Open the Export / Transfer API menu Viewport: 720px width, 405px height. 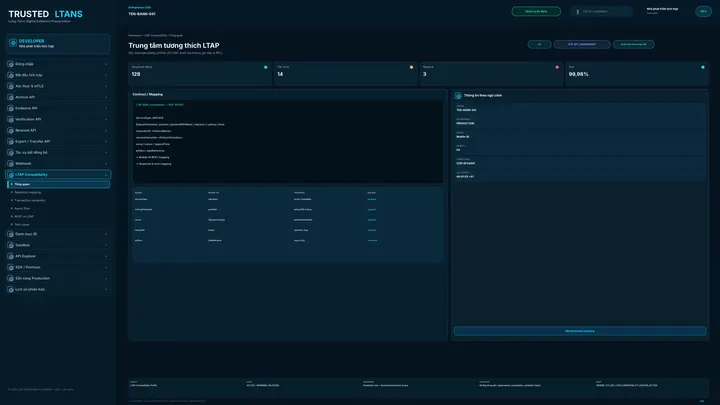point(58,141)
